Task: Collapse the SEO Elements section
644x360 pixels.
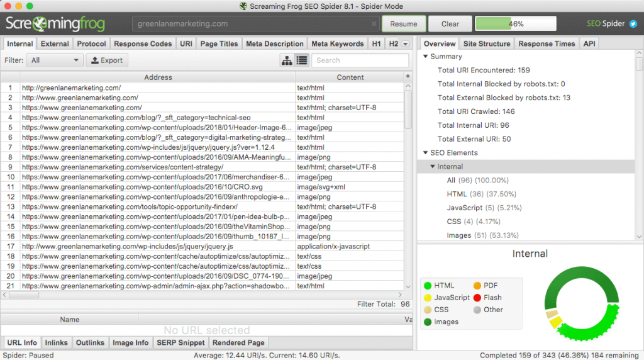Action: [x=426, y=152]
